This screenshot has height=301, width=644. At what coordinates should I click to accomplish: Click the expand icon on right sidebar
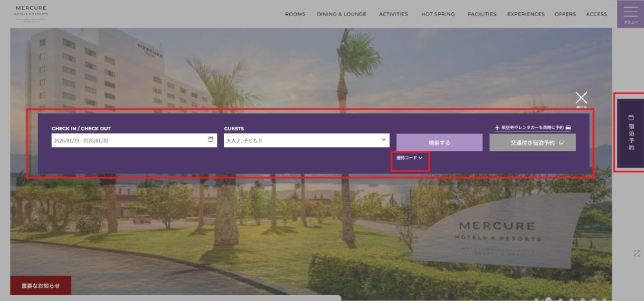636,253
